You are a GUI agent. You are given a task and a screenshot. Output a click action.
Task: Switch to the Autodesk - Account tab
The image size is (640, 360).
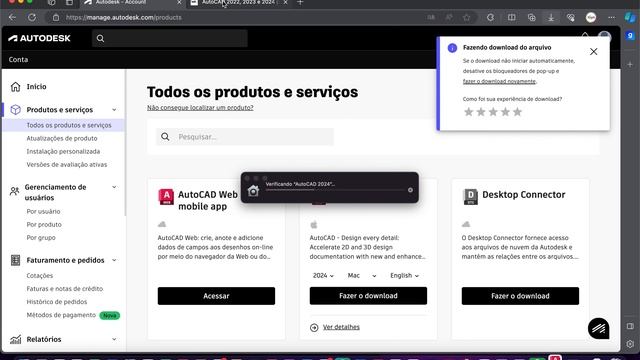pyautogui.click(x=133, y=3)
